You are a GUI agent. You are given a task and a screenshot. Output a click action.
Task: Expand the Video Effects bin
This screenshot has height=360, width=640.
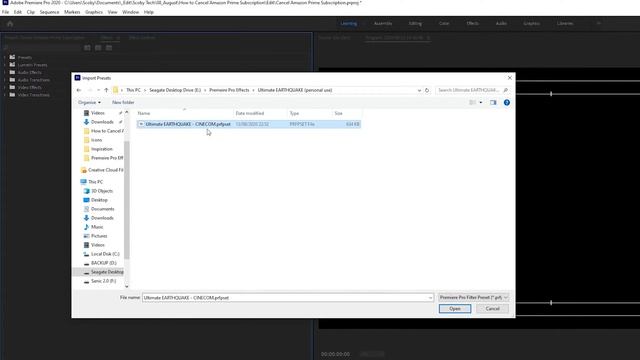coord(4,87)
